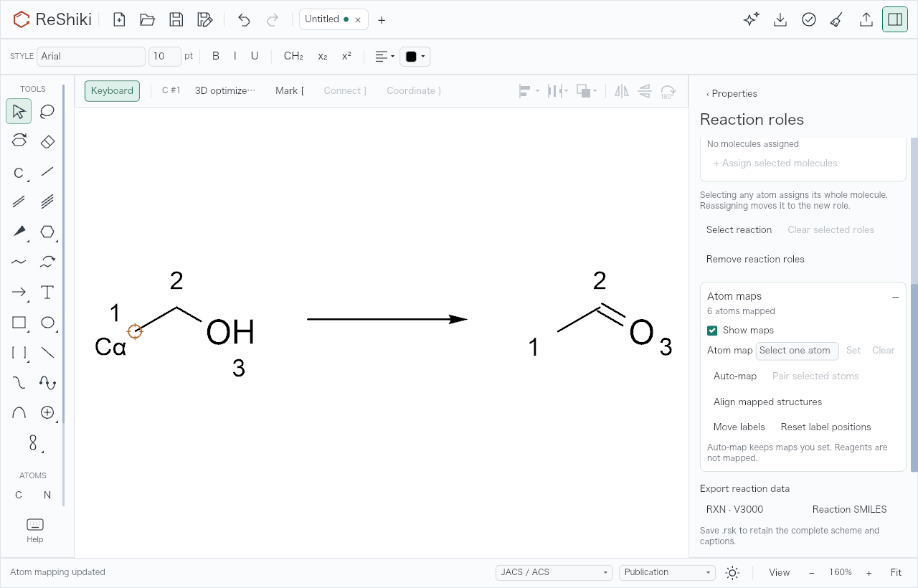Click the checkmark validate icon
Image resolution: width=918 pixels, height=588 pixels.
809,19
